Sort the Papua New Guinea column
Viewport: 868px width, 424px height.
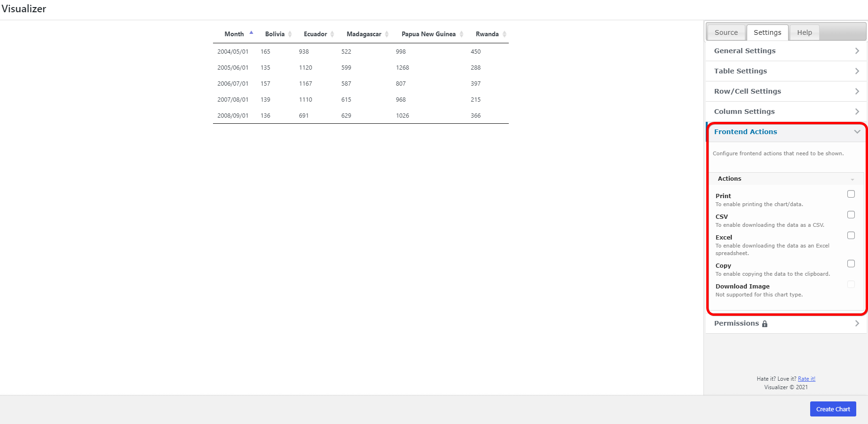[461, 34]
